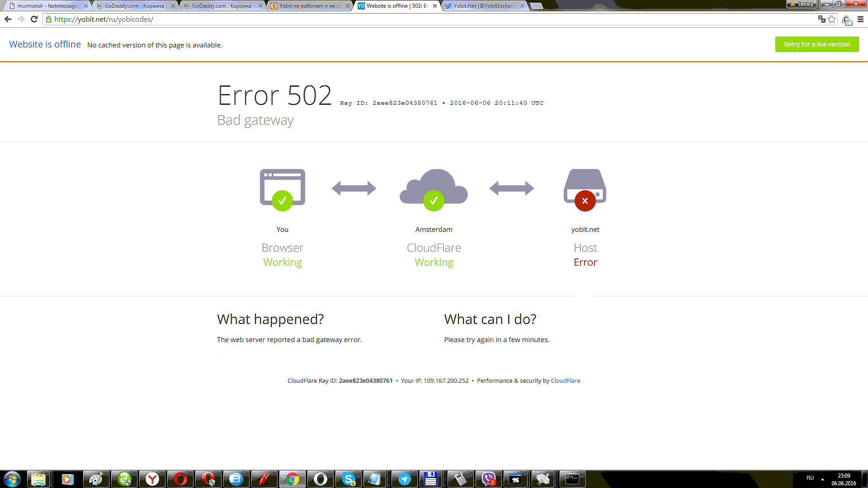The width and height of the screenshot is (868, 488).
Task: Reload the current page
Action: 34,19
